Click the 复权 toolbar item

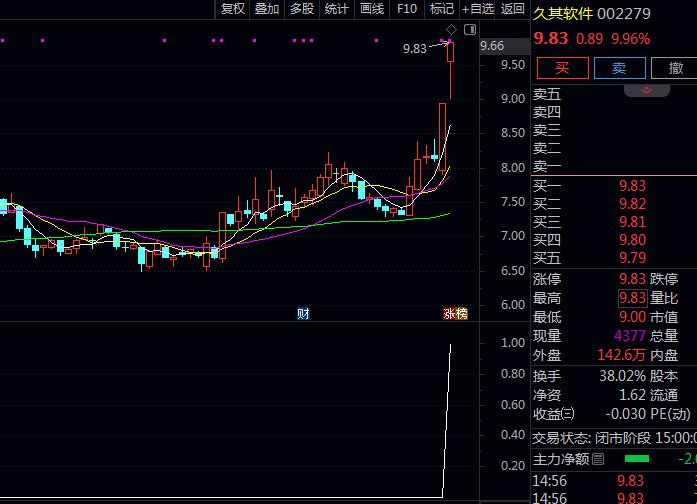pyautogui.click(x=233, y=9)
